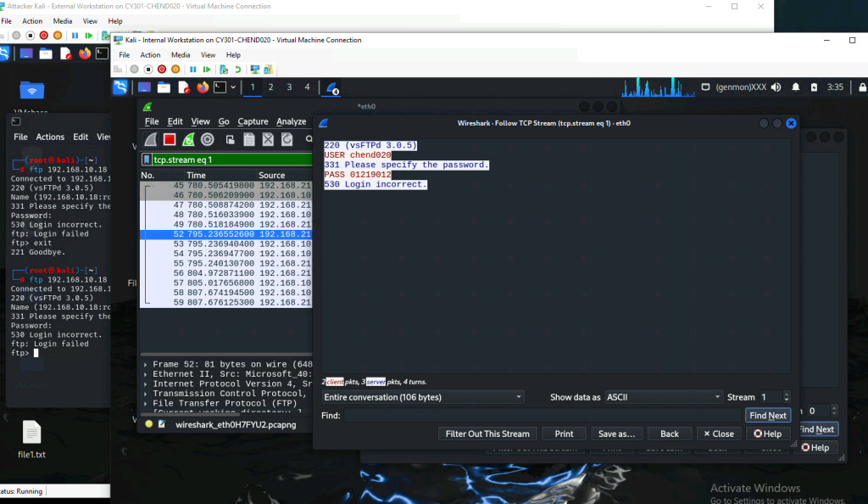Launch Firefox from the inner Kali panel
Viewport: 868px width, 504px height.
click(x=203, y=87)
